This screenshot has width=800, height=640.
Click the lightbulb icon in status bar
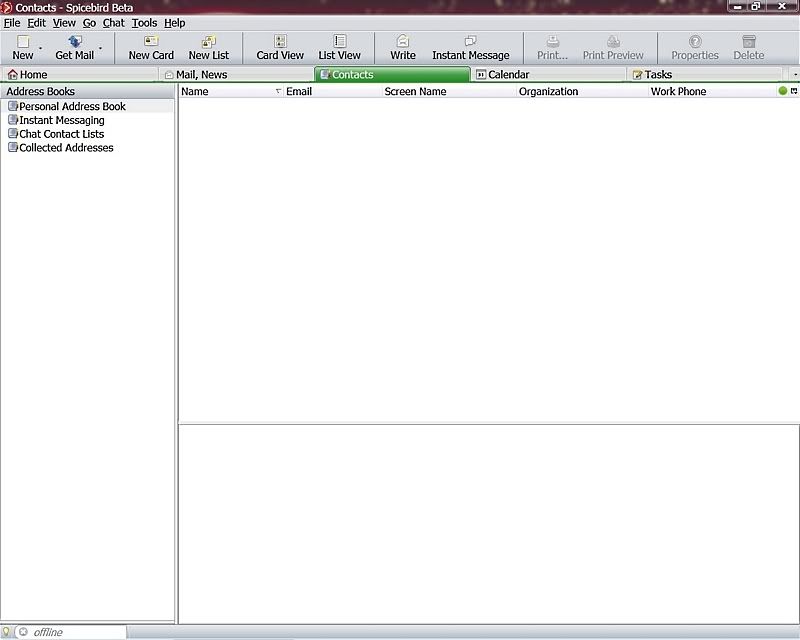tap(6, 632)
